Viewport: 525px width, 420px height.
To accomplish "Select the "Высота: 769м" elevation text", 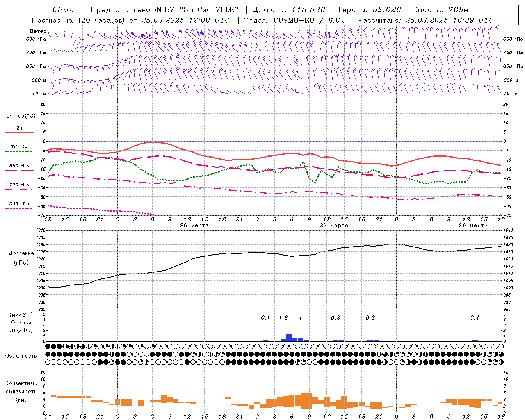I will click(x=440, y=10).
